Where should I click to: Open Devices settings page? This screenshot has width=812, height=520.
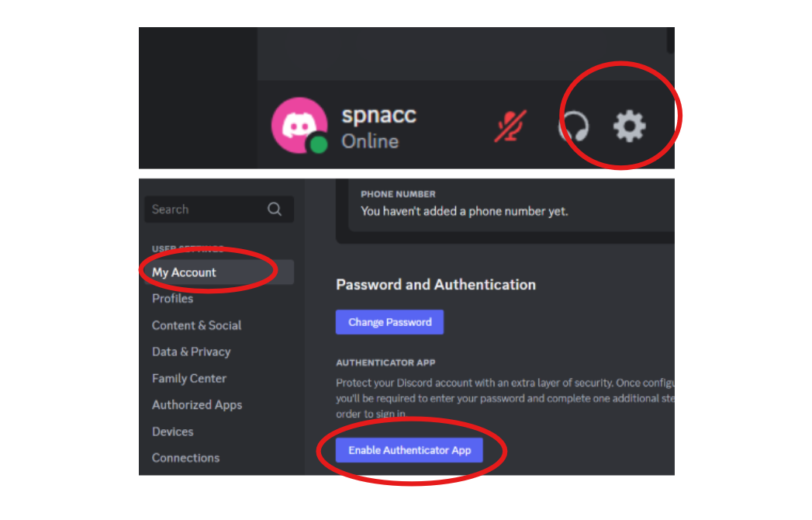click(x=172, y=432)
